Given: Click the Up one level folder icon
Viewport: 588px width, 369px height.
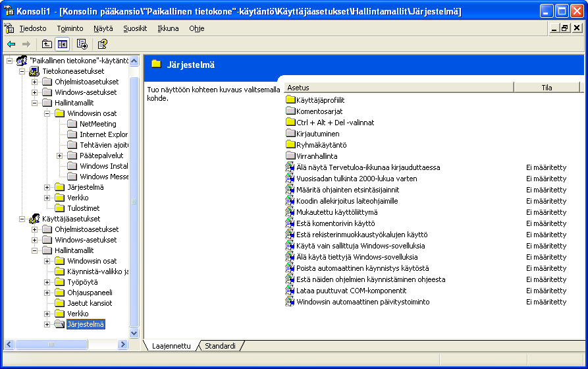Looking at the screenshot, I should (x=47, y=44).
